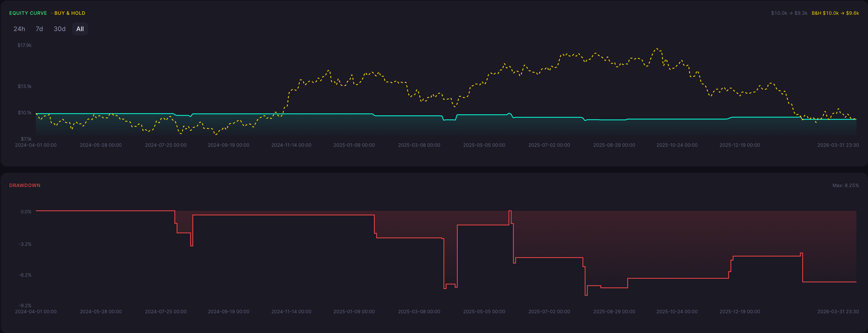Click equity chart date 2024-07-25 00:00
The width and height of the screenshot is (868, 333).
166,145
